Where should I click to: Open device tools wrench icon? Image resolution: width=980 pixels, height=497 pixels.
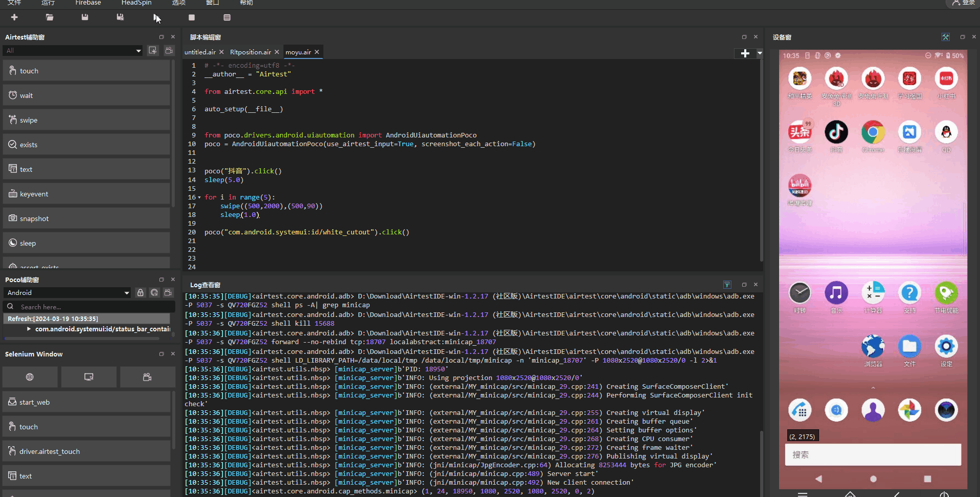946,37
